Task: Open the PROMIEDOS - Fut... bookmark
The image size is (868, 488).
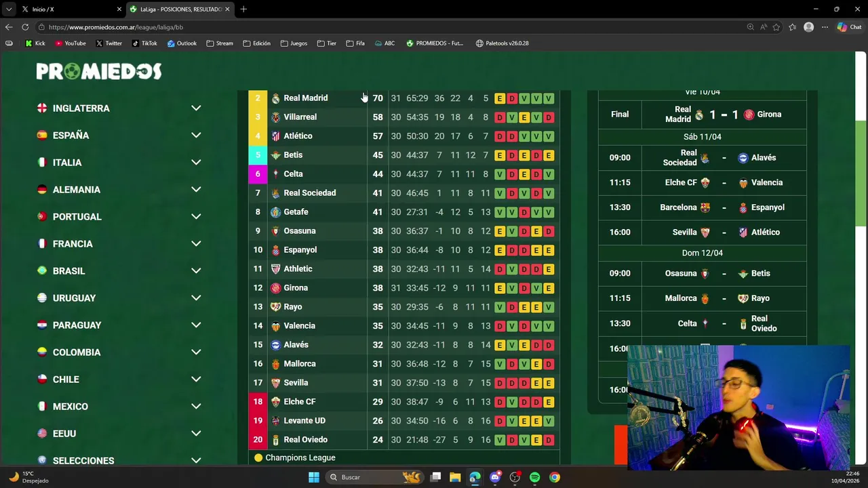Action: tap(435, 43)
